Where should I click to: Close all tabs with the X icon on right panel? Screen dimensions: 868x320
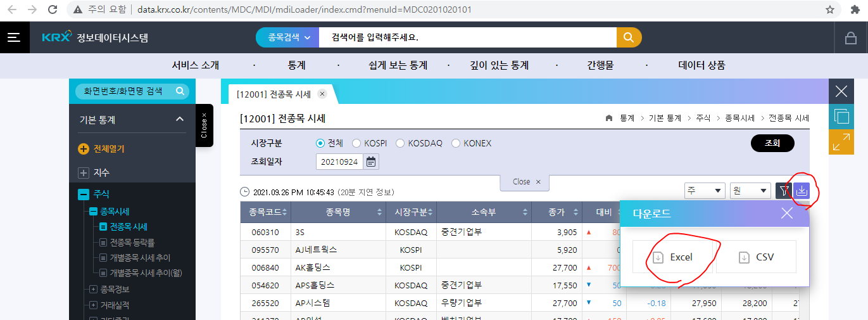click(x=841, y=91)
